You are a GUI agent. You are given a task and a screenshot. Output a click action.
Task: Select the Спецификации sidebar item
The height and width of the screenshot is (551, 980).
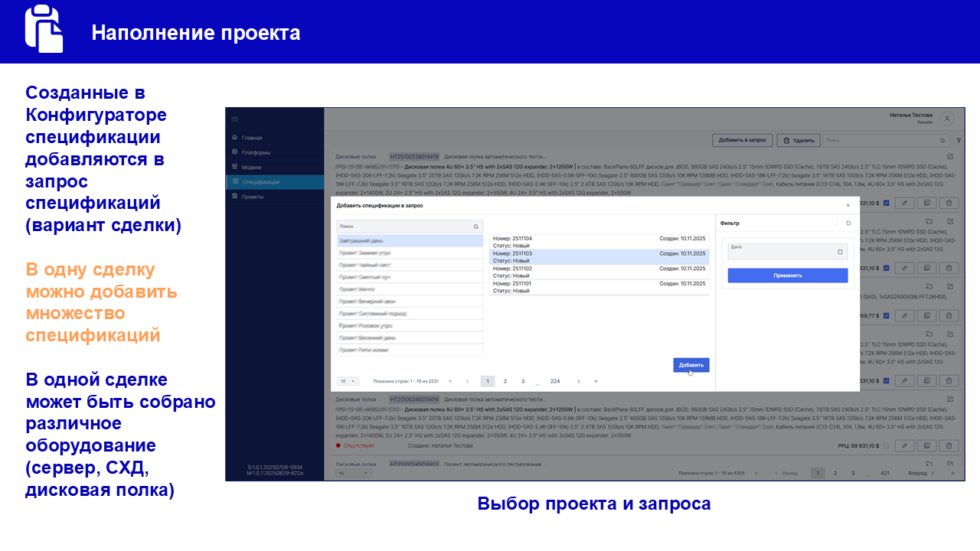coord(275,182)
